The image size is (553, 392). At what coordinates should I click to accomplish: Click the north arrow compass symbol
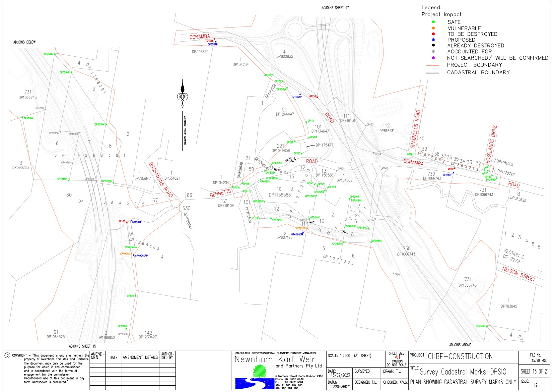click(x=182, y=94)
